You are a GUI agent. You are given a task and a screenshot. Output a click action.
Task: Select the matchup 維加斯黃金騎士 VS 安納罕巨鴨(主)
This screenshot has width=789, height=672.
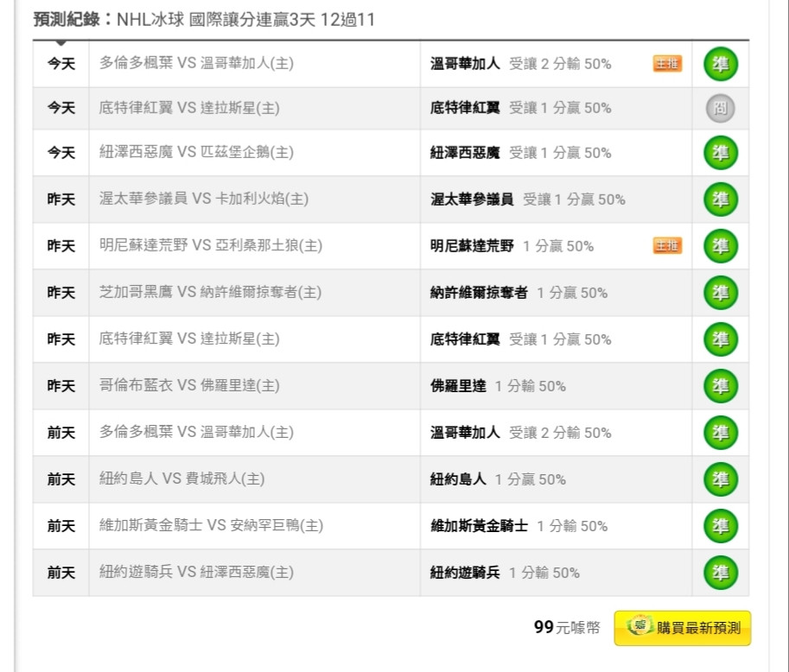pos(212,526)
